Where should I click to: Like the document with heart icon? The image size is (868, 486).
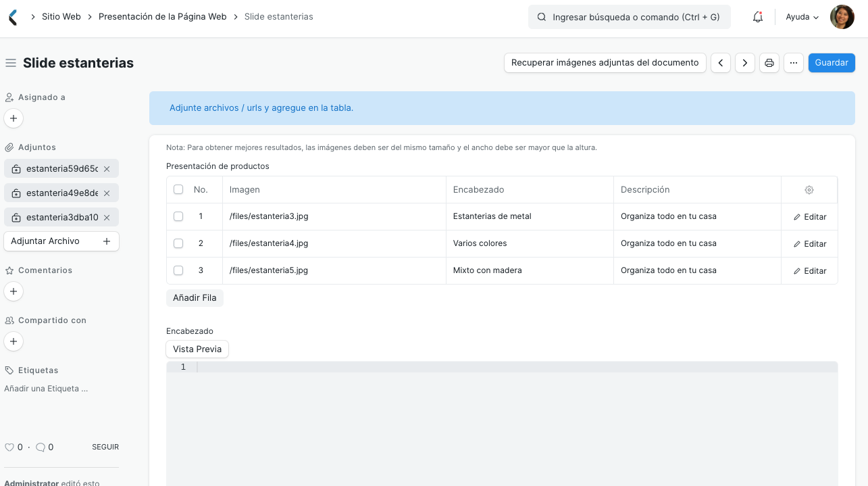[x=9, y=447]
